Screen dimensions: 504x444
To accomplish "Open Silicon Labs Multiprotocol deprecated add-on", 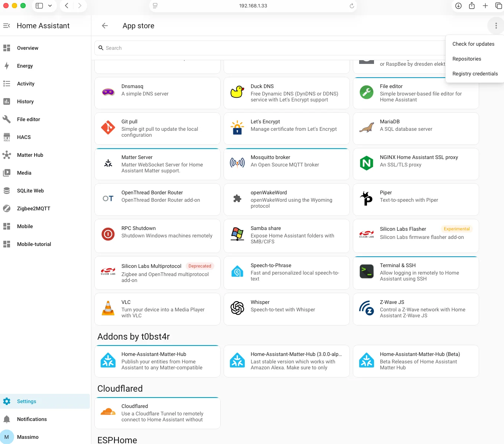I will coord(157,273).
